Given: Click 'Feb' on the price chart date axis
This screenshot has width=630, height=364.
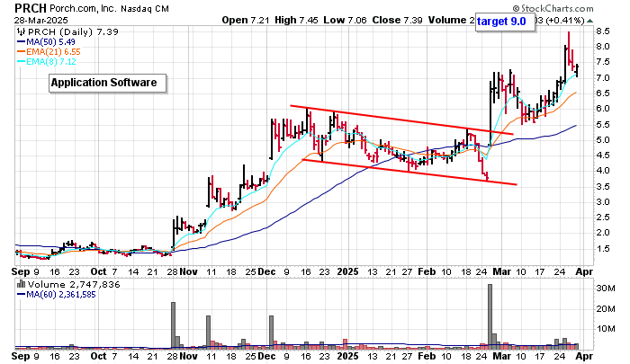Looking at the screenshot, I should point(427,271).
